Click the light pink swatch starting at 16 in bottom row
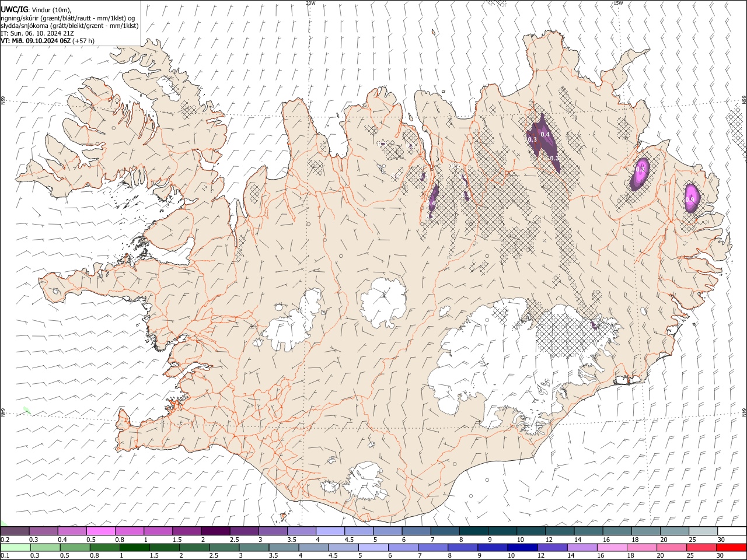The height and width of the screenshot is (560, 747). 612,548
